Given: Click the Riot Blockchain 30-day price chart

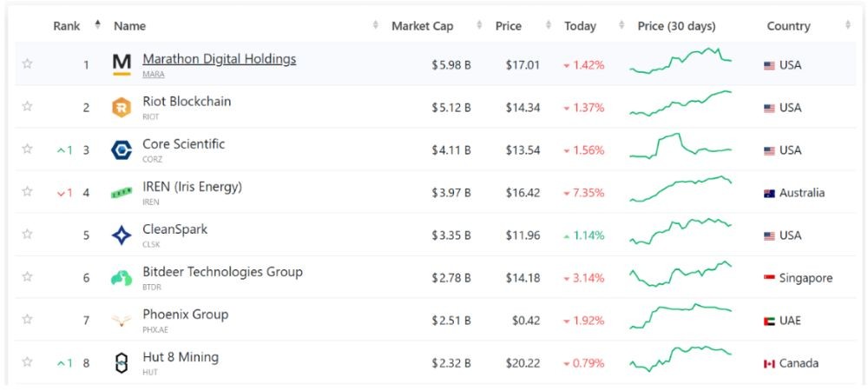Looking at the screenshot, I should click(681, 103).
